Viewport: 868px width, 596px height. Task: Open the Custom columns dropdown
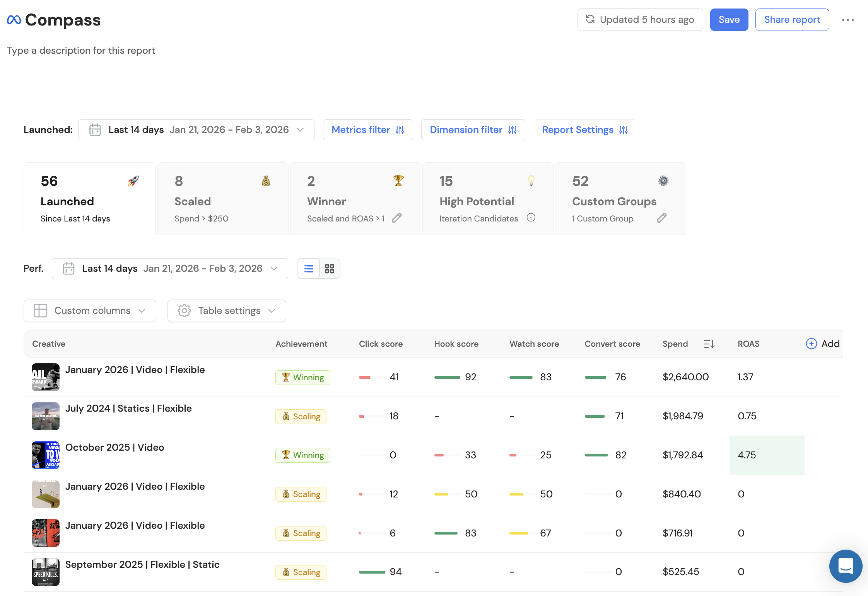tap(90, 311)
